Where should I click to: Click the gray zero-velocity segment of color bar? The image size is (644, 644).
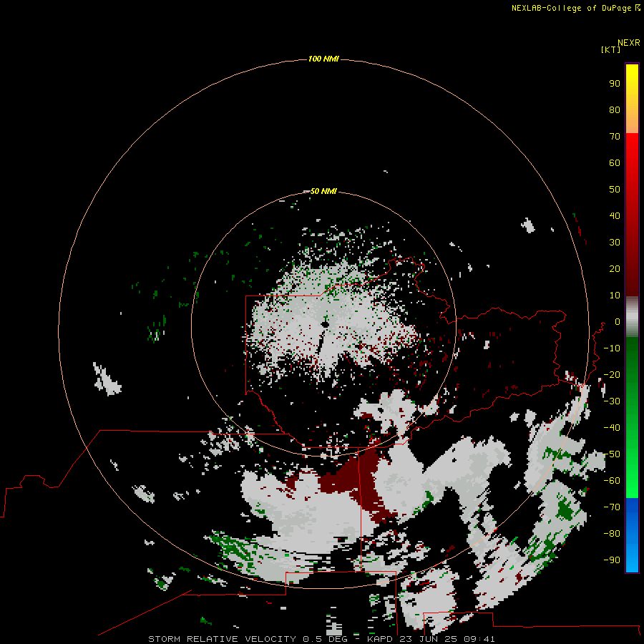point(632,317)
